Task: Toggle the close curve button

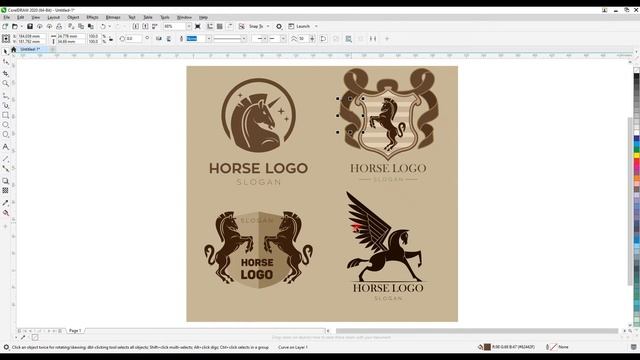Action: [x=323, y=39]
